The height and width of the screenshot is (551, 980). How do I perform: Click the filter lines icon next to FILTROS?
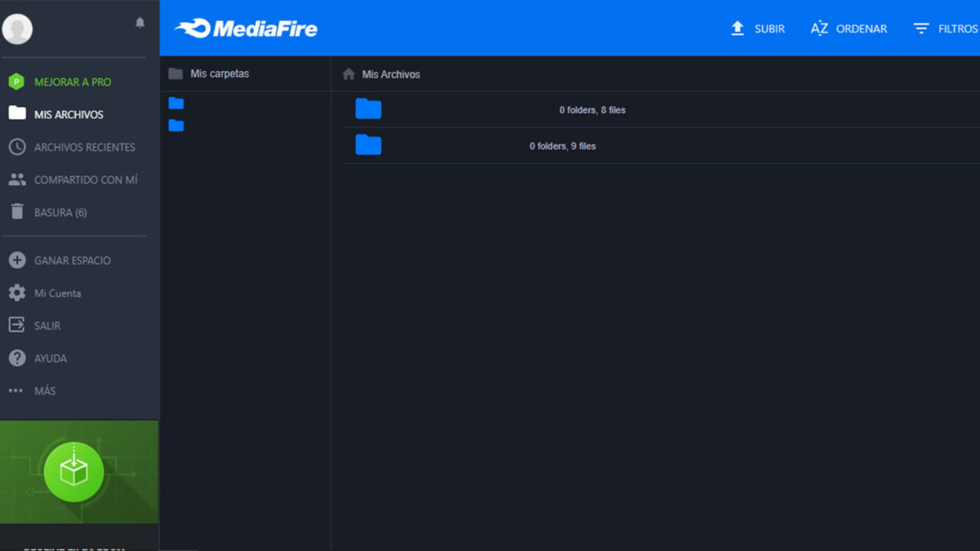click(921, 29)
